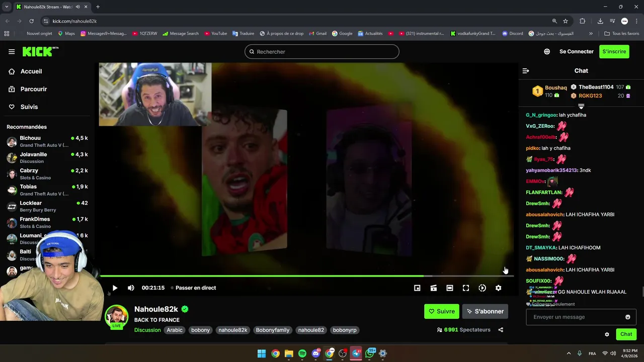Open Telegram from taskbar
Screen dimensions: 644x362
(356, 353)
